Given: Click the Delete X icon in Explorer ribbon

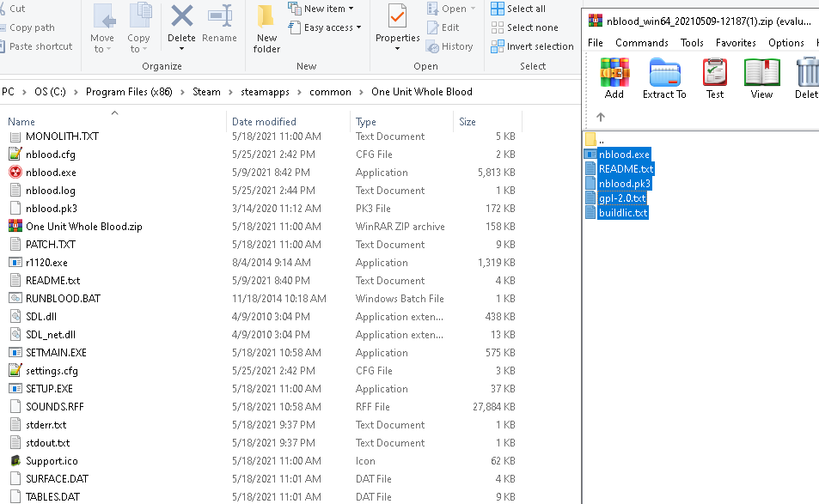Looking at the screenshot, I should click(182, 16).
